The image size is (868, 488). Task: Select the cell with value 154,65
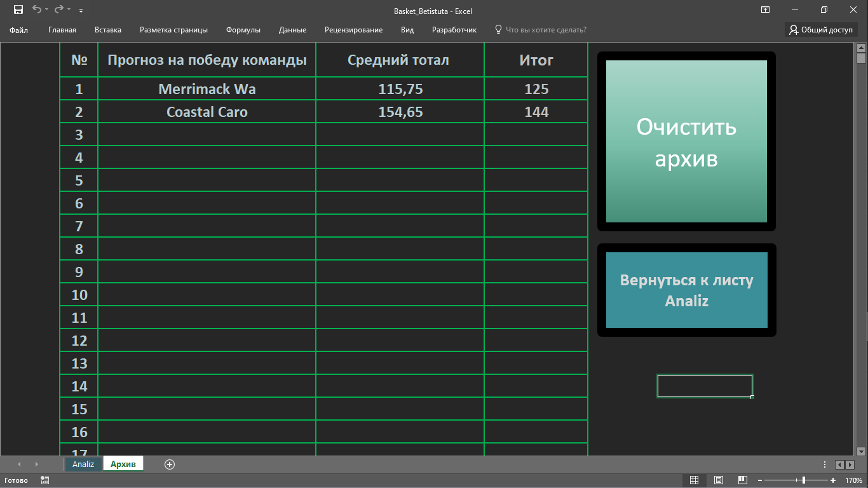(x=400, y=112)
